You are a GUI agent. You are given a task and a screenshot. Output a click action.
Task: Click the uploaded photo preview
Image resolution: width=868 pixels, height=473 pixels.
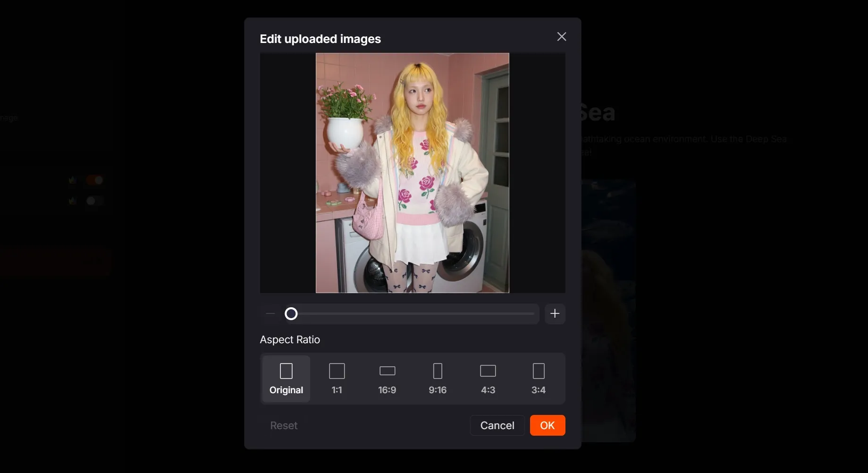(413, 173)
